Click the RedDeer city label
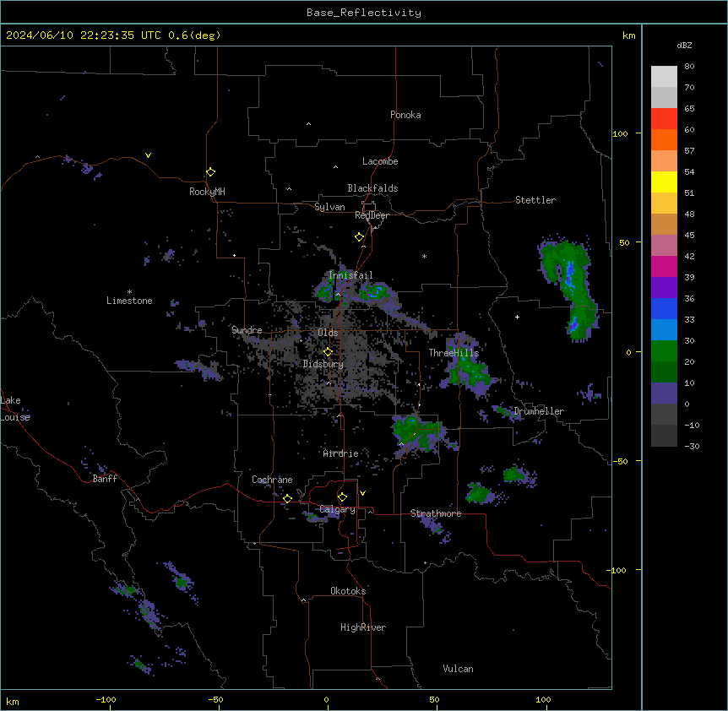728x711 pixels. point(372,215)
